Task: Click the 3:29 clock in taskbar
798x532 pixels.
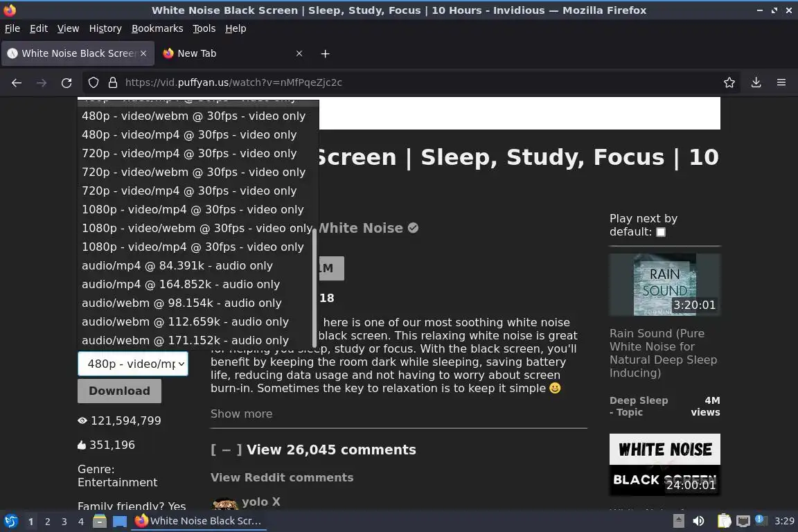Action: click(784, 521)
